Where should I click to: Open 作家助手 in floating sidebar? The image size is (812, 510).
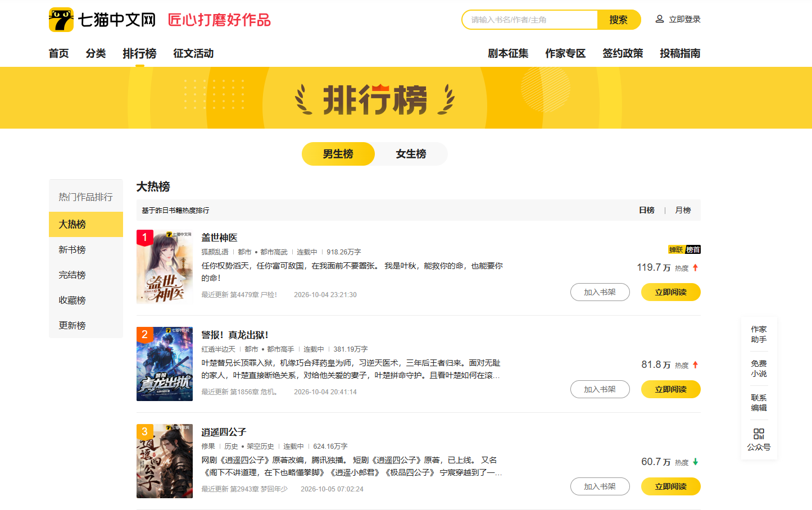tap(759, 334)
